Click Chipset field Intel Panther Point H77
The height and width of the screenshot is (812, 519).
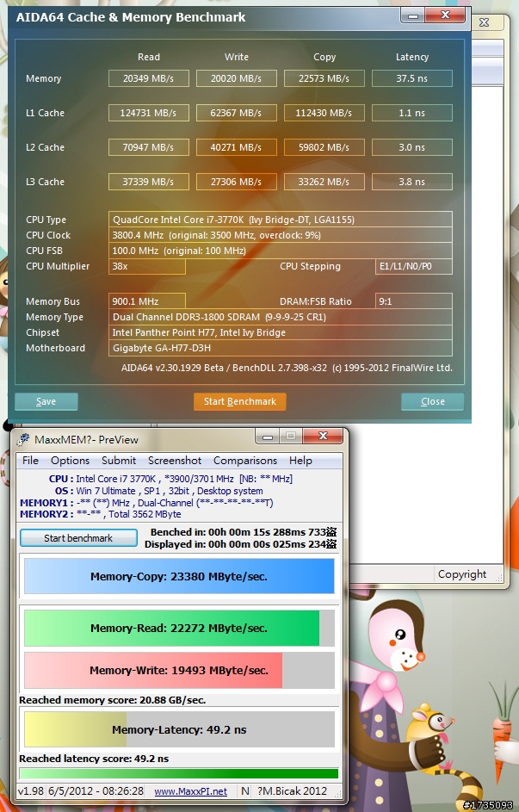click(x=281, y=332)
